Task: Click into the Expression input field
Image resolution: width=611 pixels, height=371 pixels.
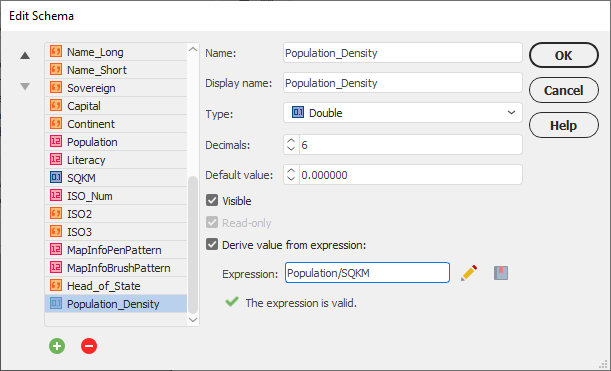Action: pyautogui.click(x=367, y=273)
